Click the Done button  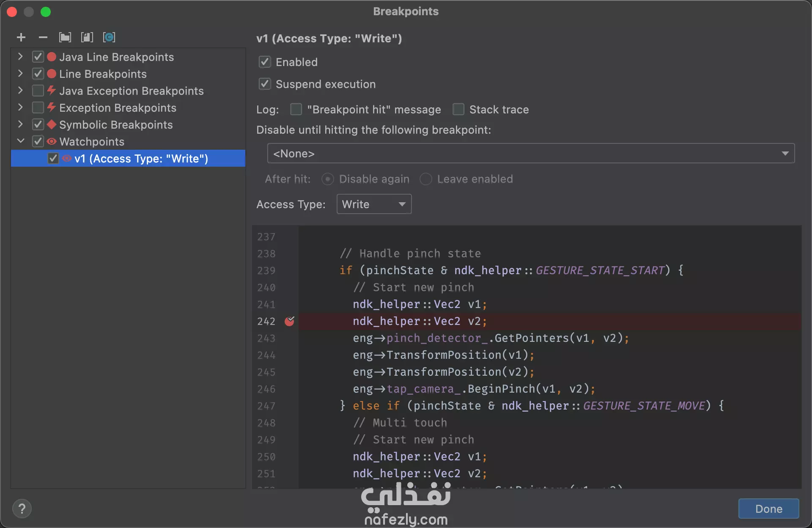[x=768, y=509]
